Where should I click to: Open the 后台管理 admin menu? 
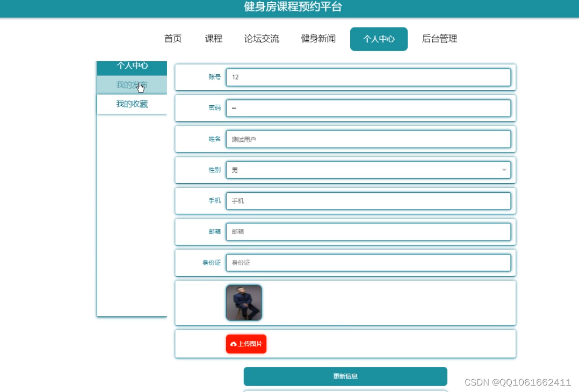pos(438,39)
